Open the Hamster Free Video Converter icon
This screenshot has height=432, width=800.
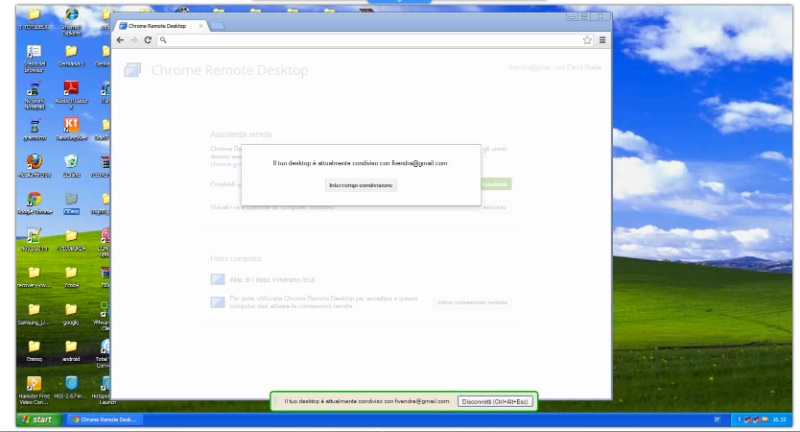pos(34,385)
